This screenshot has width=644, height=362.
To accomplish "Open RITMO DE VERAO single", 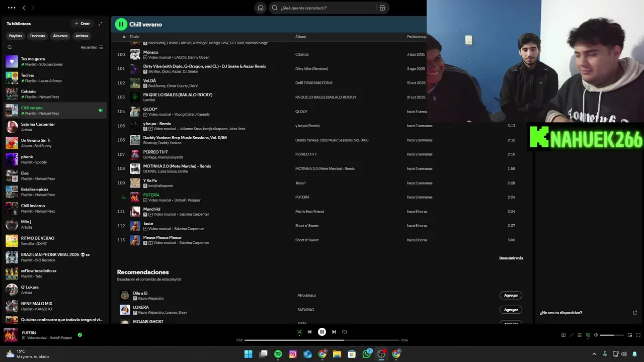I will [55, 241].
